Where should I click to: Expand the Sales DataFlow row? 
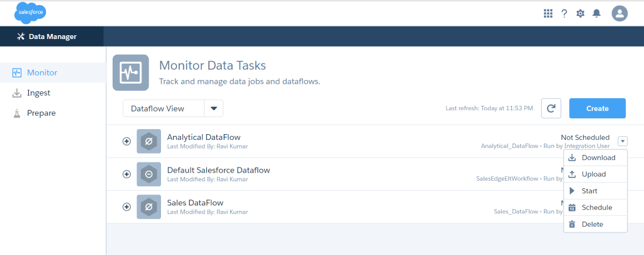[127, 207]
